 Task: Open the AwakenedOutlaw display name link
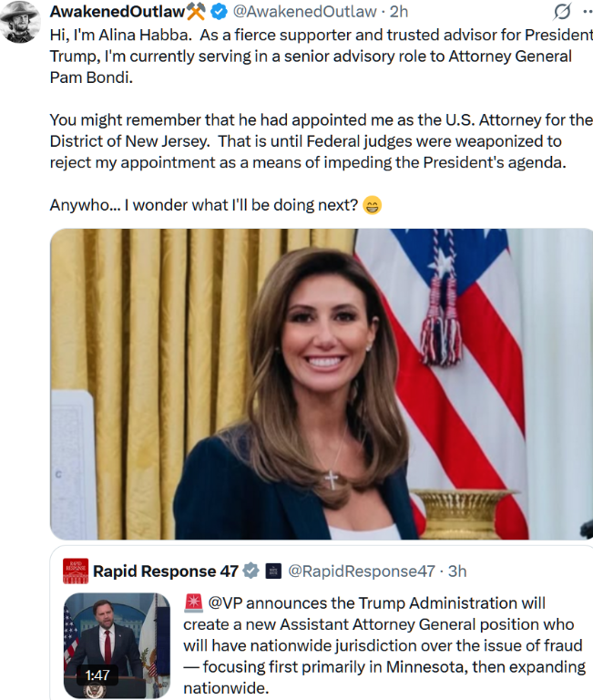[x=118, y=12]
